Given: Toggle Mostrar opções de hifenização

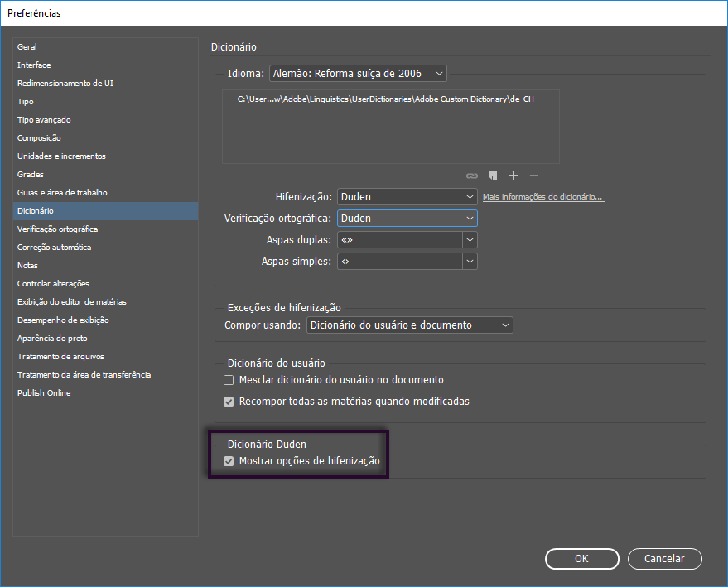Looking at the screenshot, I should click(229, 461).
